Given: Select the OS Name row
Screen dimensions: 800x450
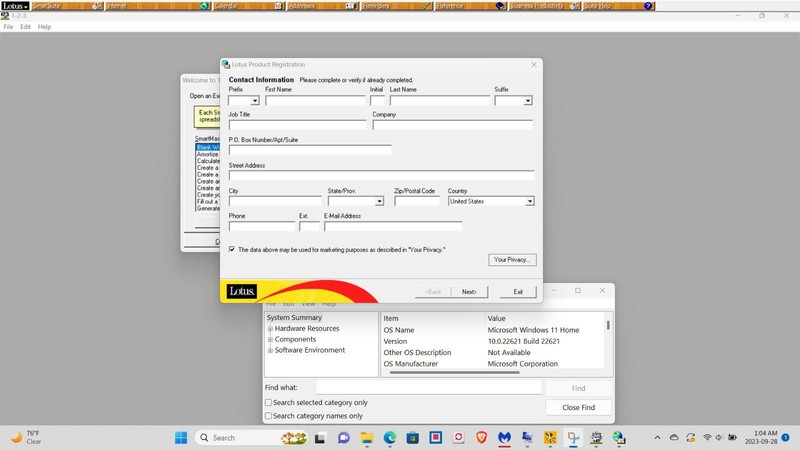Looking at the screenshot, I should click(492, 330).
